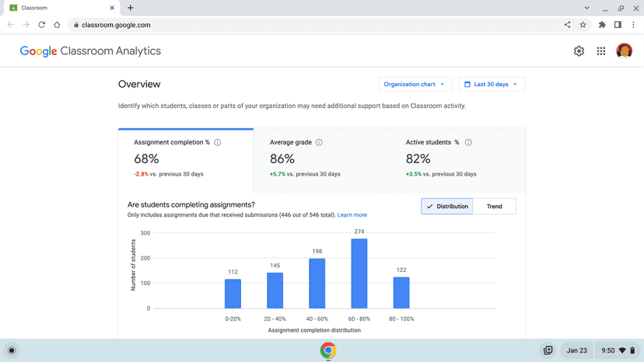Click the 82% active students value
Screen dimensions: 644x362
coord(418,158)
